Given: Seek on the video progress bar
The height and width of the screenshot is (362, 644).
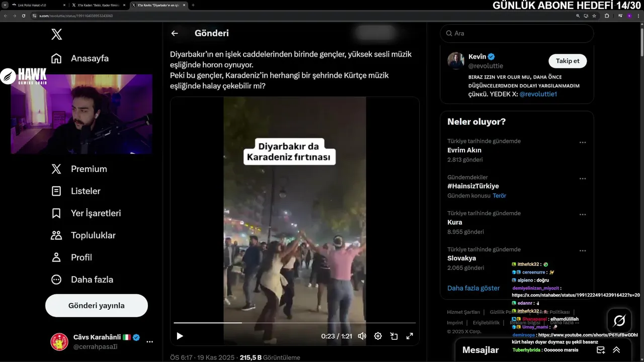Looking at the screenshot, I should point(295,323).
